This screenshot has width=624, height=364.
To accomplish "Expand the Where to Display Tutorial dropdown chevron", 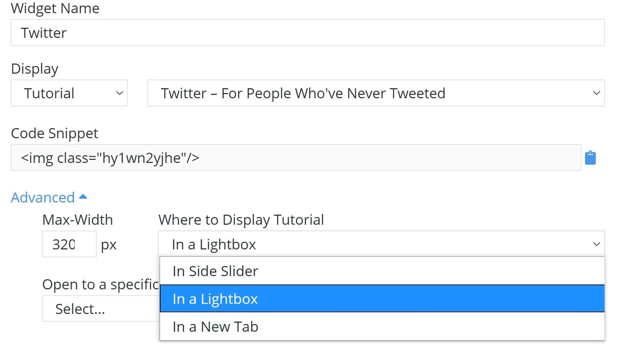I will tap(596, 244).
